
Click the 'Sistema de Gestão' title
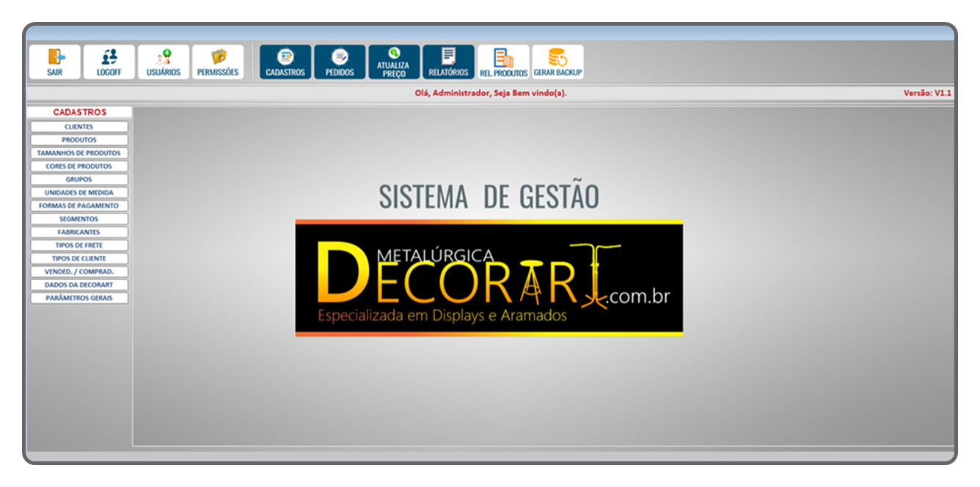click(x=489, y=197)
